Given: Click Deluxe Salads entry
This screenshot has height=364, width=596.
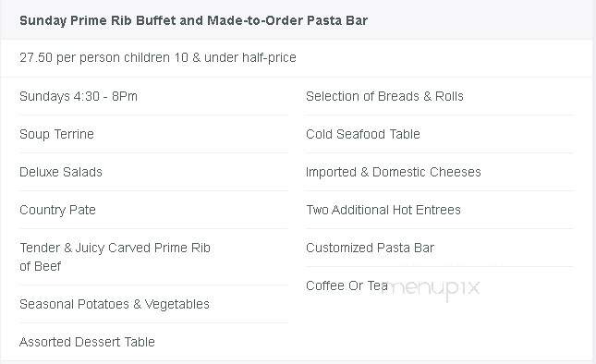Looking at the screenshot, I should coord(61,172).
